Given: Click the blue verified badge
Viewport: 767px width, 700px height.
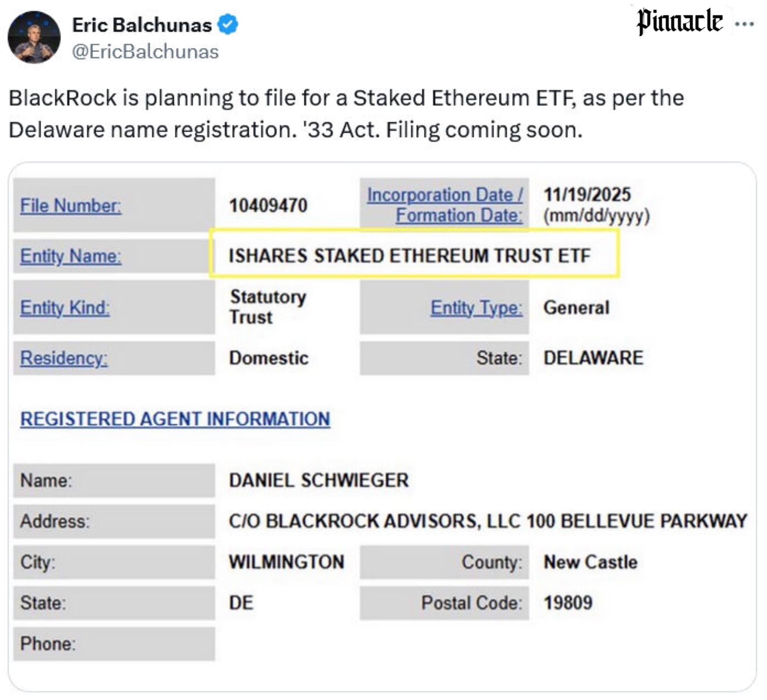Looking at the screenshot, I should click(227, 24).
